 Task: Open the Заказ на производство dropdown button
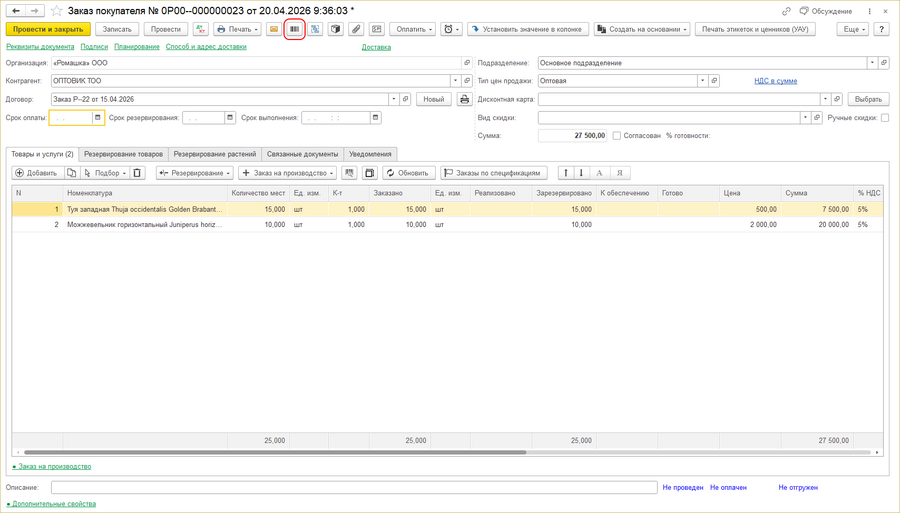(x=288, y=173)
